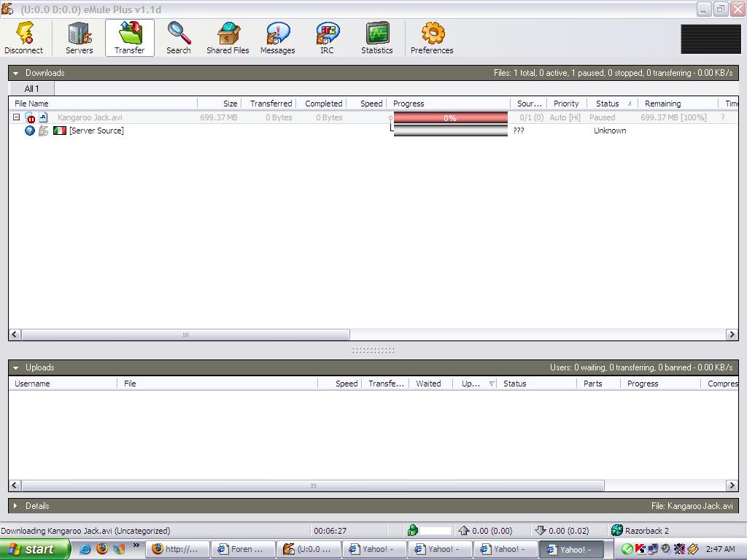Viewport: 747px width, 560px height.
Task: Click the flag icon next to Server Source
Action: click(60, 131)
